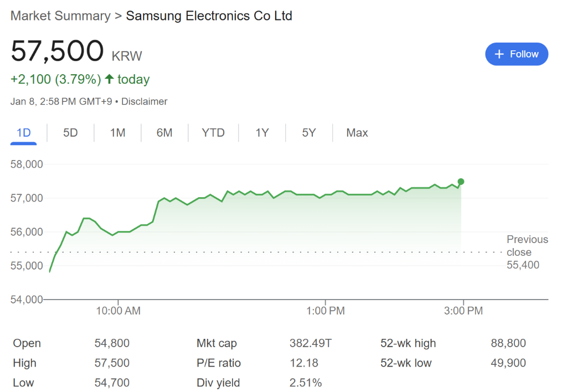Select the Max chart range
Viewport: 567px width, 392px height.
(x=357, y=133)
